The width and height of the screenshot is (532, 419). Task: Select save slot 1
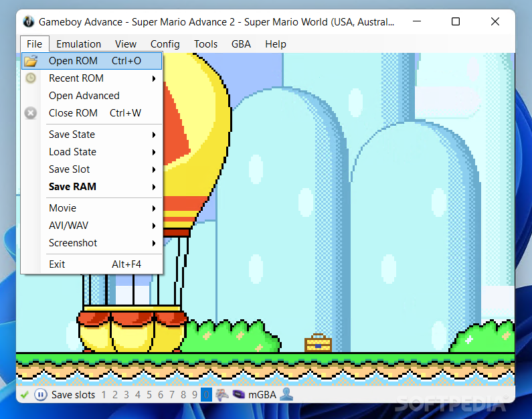(104, 395)
